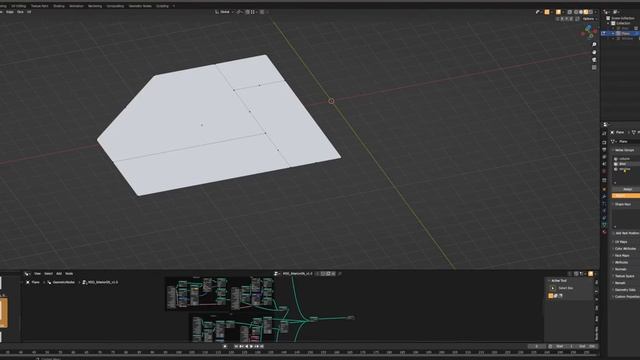
Task: Open Object Data green mesh tab
Action: 604,225
